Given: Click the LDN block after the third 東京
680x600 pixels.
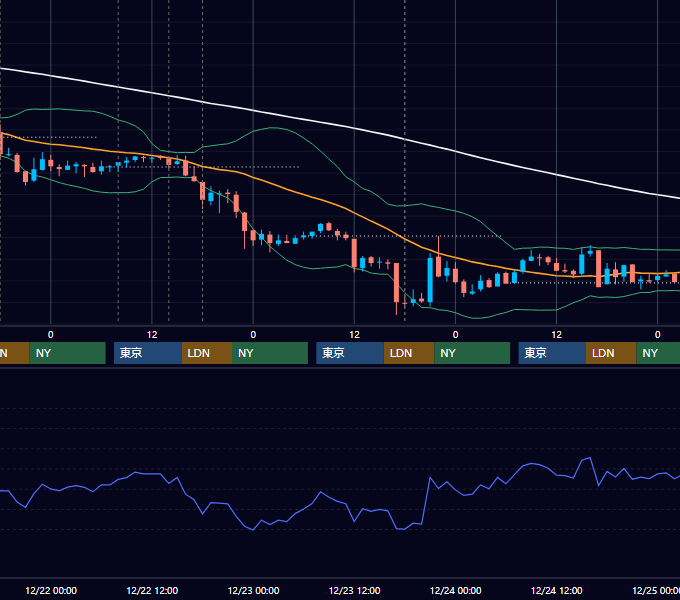Looking at the screenshot, I should pyautogui.click(x=611, y=353).
